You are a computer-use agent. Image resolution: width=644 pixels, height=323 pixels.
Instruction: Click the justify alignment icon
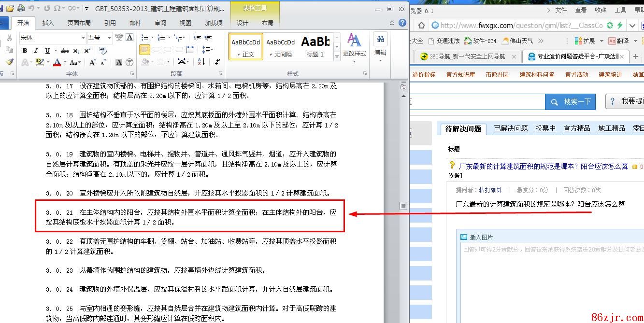click(179, 50)
